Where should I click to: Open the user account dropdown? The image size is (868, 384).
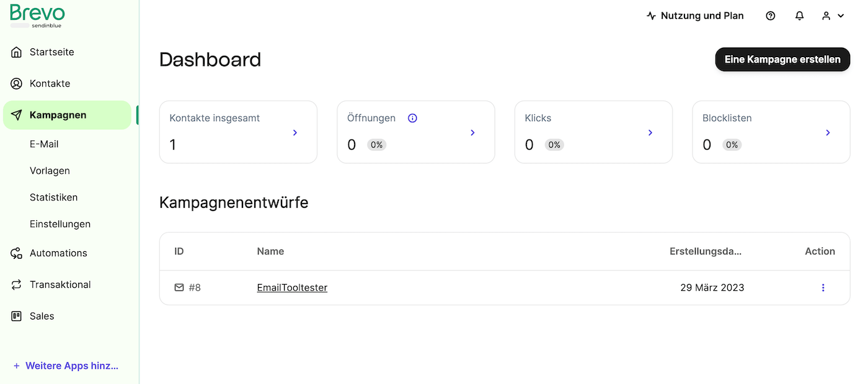833,16
